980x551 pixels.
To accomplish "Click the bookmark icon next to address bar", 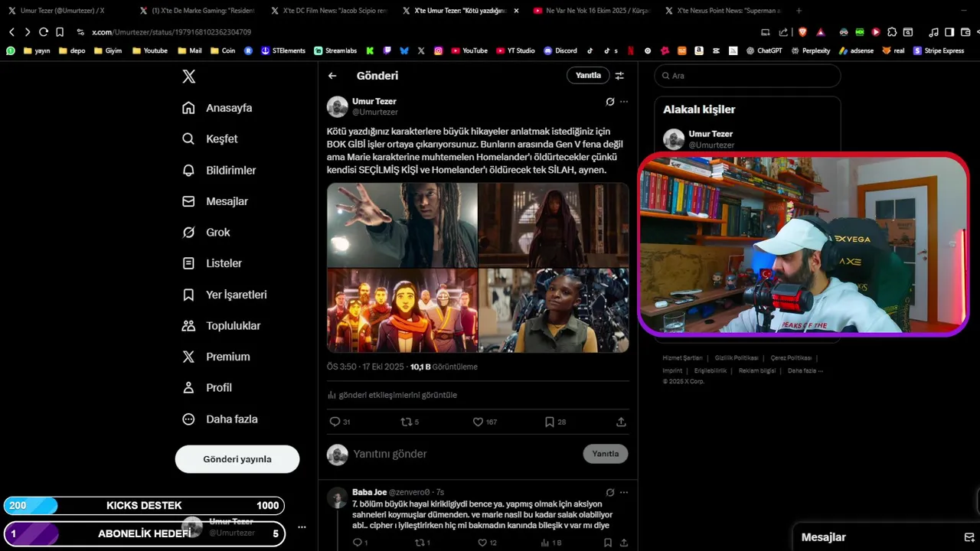I will pos(60,32).
